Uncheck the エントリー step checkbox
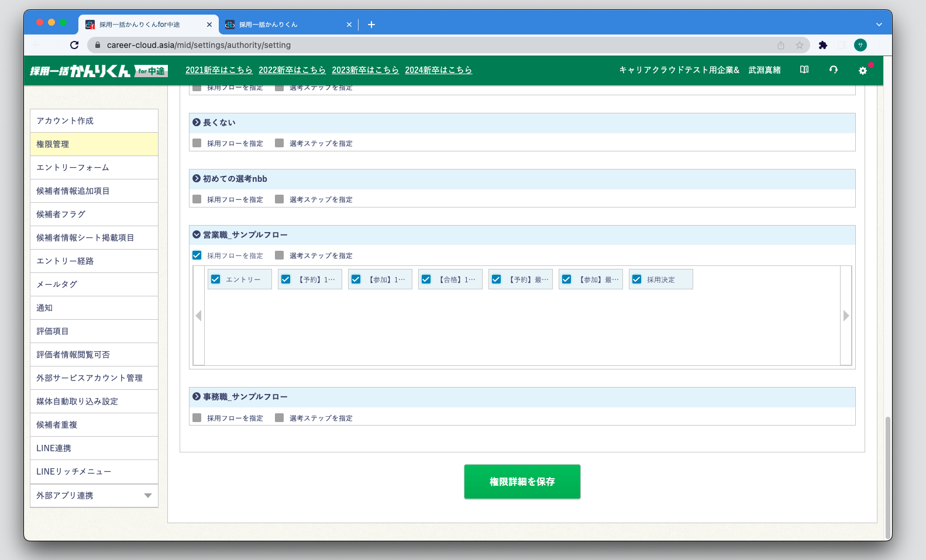Image resolution: width=926 pixels, height=560 pixels. (216, 279)
